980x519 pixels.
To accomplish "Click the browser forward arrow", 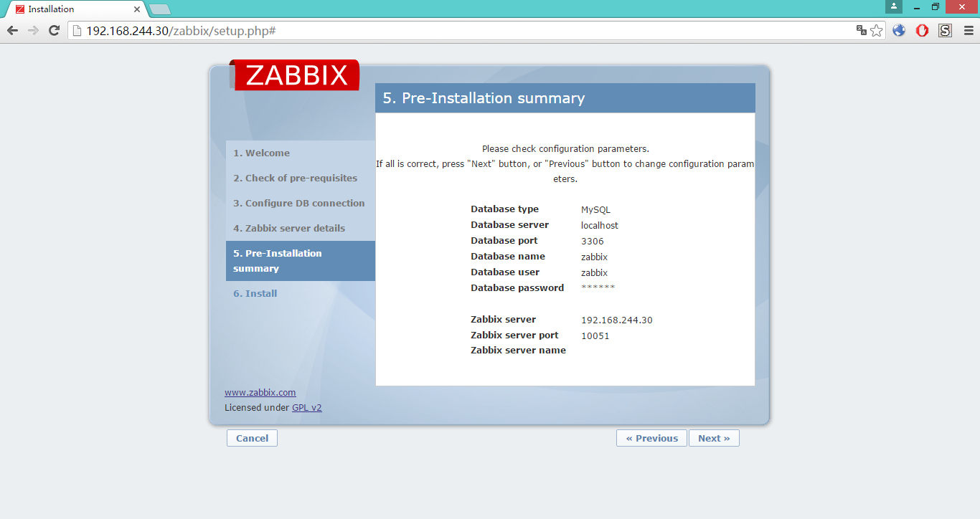I will pyautogui.click(x=33, y=30).
